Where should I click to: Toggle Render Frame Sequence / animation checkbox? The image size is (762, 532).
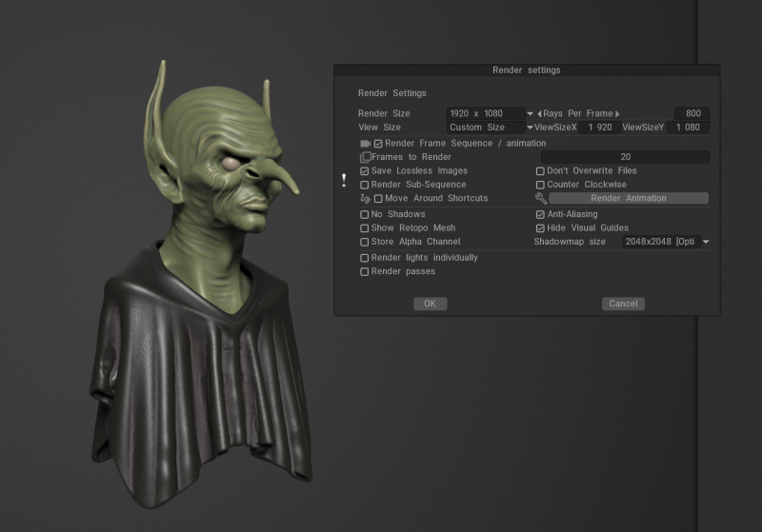tap(378, 144)
